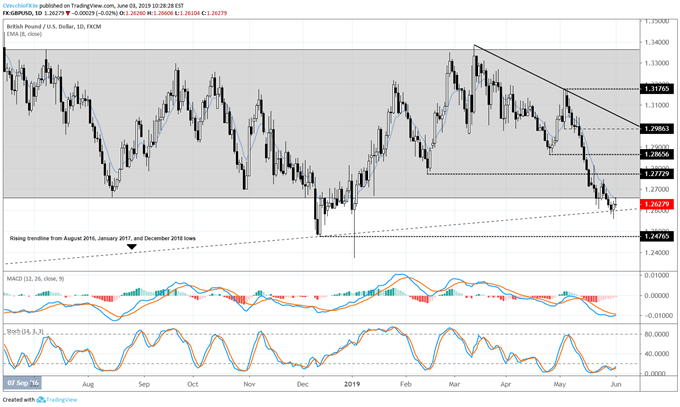Click the 1.27729 price level label

coord(657,174)
